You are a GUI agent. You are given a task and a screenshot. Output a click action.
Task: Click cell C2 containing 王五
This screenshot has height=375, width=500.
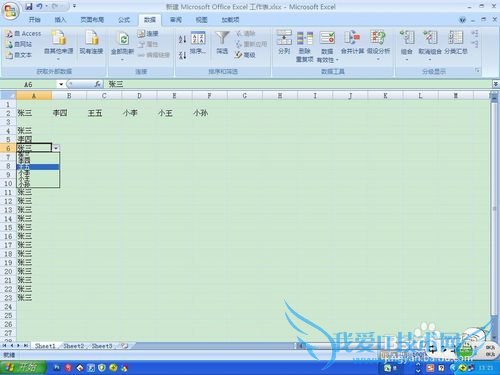click(104, 113)
